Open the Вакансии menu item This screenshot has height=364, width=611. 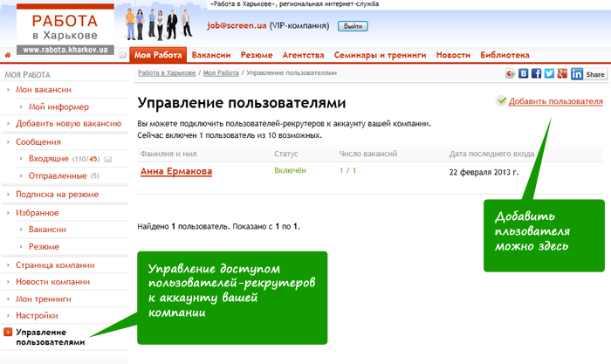point(211,55)
